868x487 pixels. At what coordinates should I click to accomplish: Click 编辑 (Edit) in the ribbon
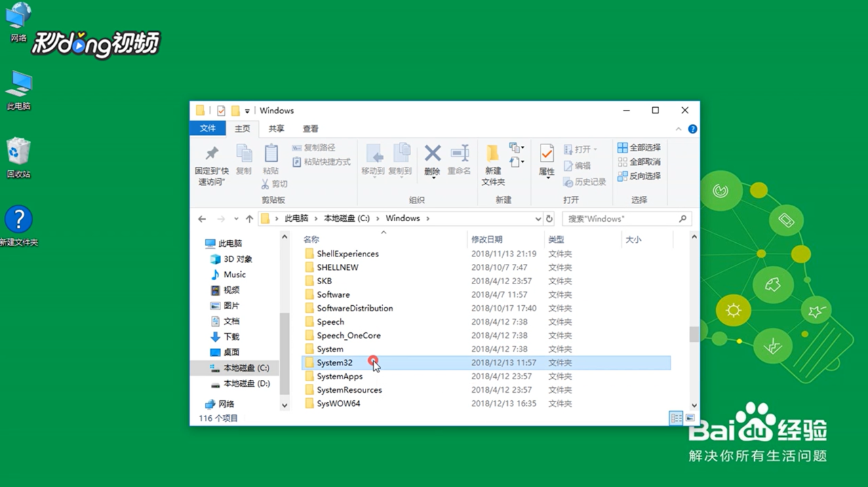point(576,165)
